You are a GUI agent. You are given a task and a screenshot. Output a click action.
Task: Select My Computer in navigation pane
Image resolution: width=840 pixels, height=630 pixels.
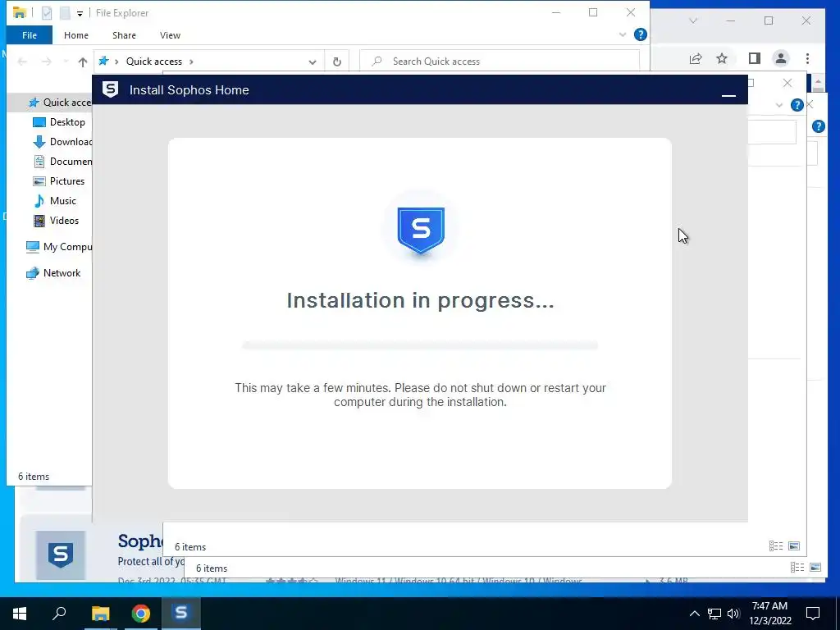click(59, 246)
